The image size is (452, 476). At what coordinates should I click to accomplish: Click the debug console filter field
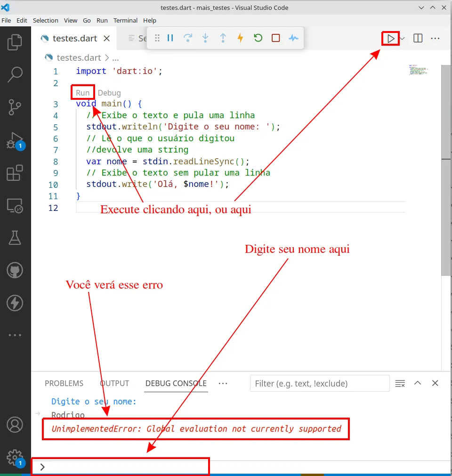pos(320,383)
